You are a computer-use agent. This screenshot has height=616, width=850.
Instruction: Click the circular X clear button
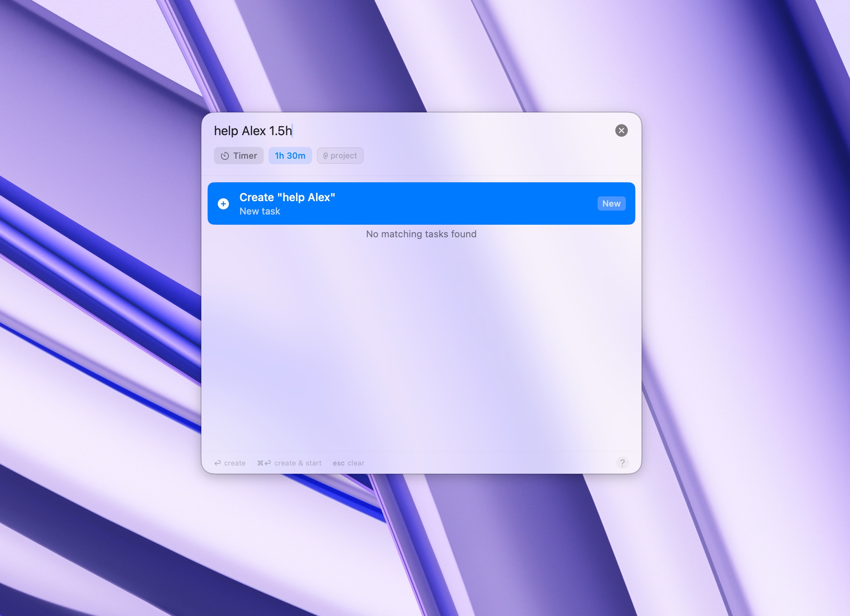[x=621, y=130]
